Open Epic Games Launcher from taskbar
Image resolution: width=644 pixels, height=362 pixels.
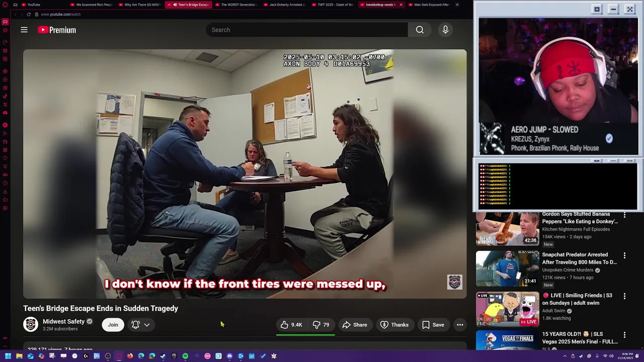pos(174,356)
